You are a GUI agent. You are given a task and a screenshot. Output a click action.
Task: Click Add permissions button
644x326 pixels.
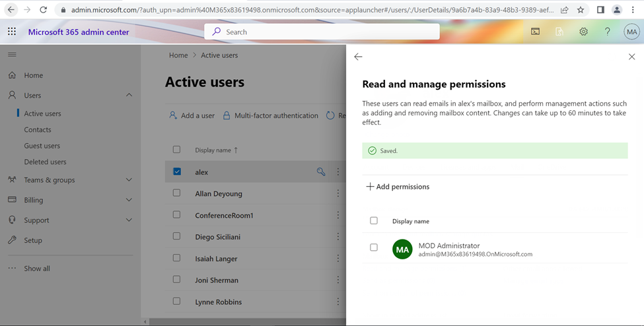click(398, 186)
